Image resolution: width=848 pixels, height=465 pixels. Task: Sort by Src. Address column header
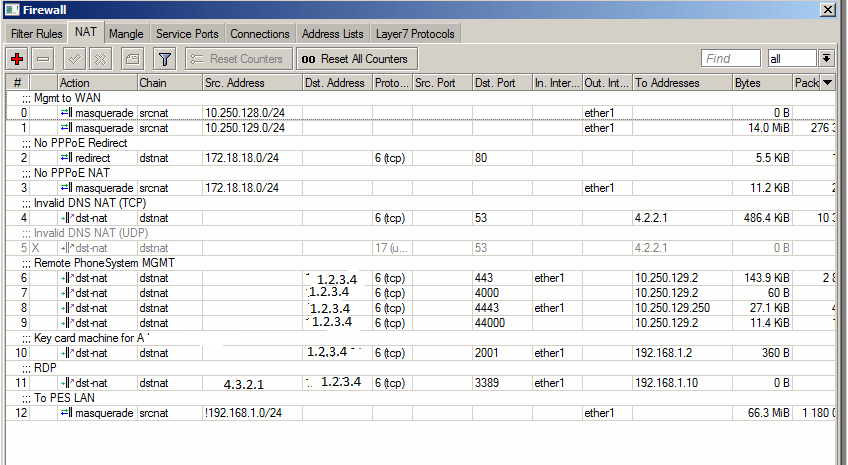pyautogui.click(x=252, y=83)
